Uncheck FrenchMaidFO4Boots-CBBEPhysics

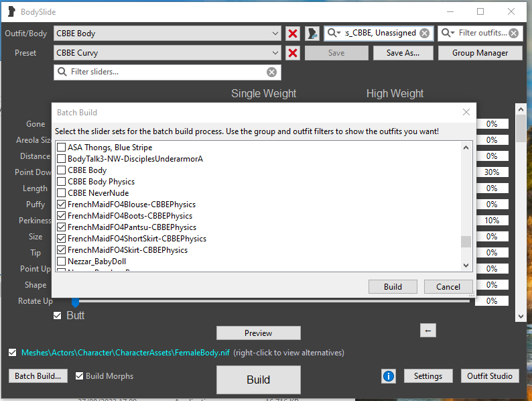pos(62,216)
